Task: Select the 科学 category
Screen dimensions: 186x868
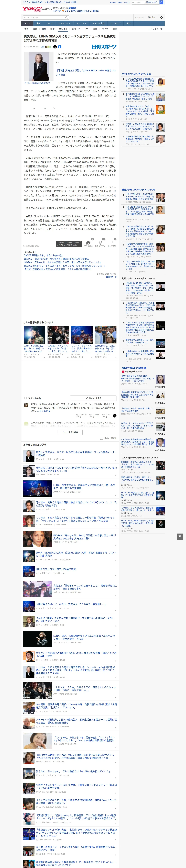Action: point(95,29)
